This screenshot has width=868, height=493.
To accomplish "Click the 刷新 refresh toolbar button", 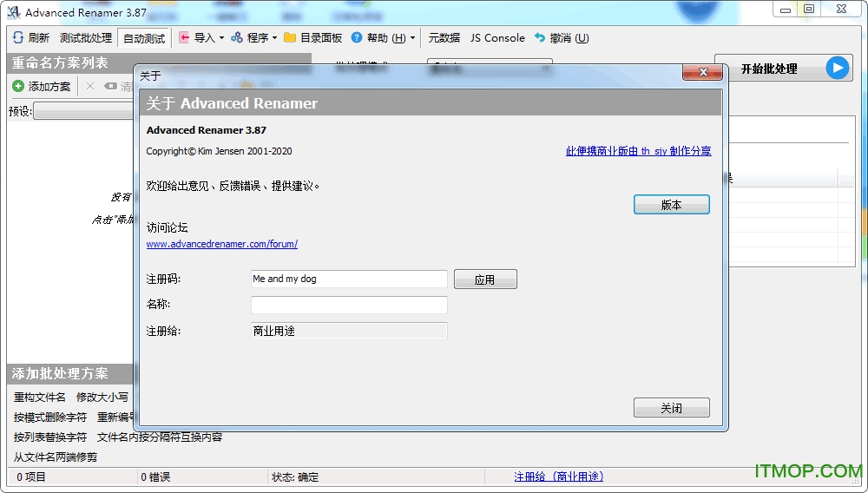I will coord(31,37).
